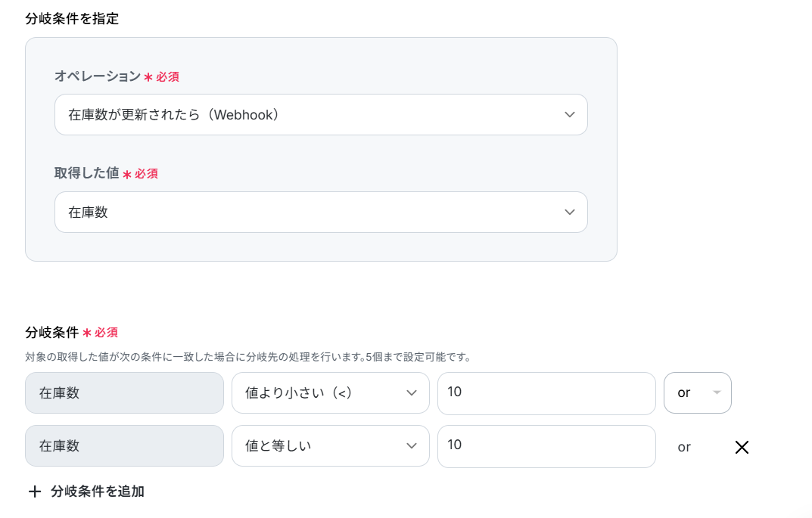Expand the 値と等しい operator dropdown

tap(329, 446)
